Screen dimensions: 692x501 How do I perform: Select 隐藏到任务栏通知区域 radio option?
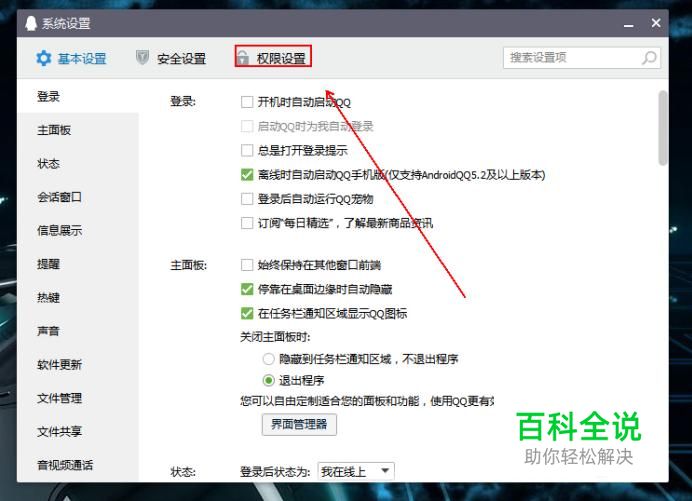tap(268, 359)
